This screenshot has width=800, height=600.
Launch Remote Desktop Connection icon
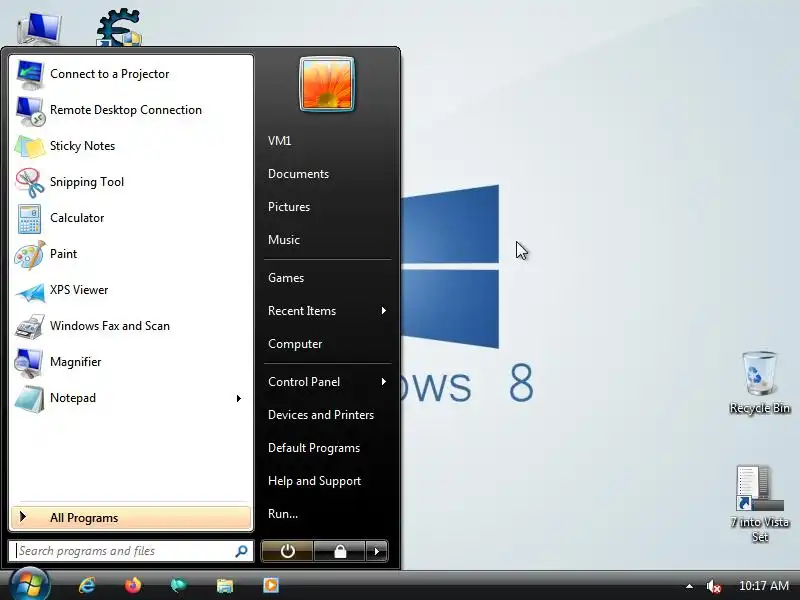30,111
